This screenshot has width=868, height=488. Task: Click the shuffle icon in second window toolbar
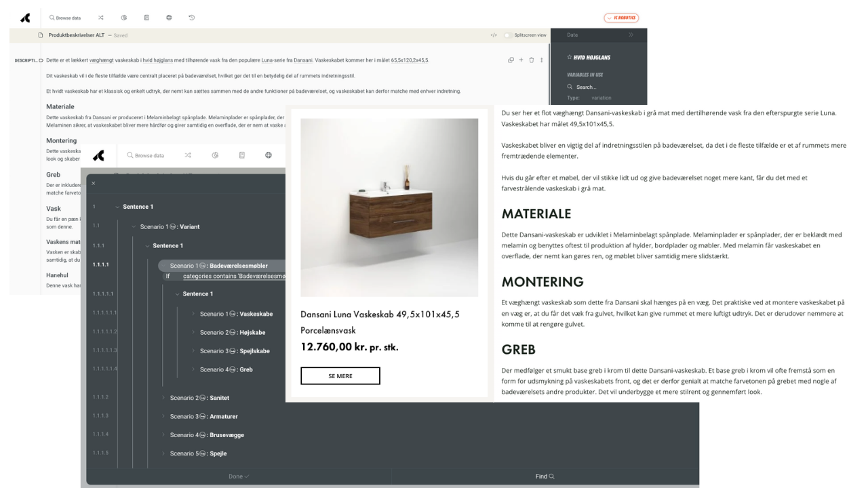click(x=189, y=155)
